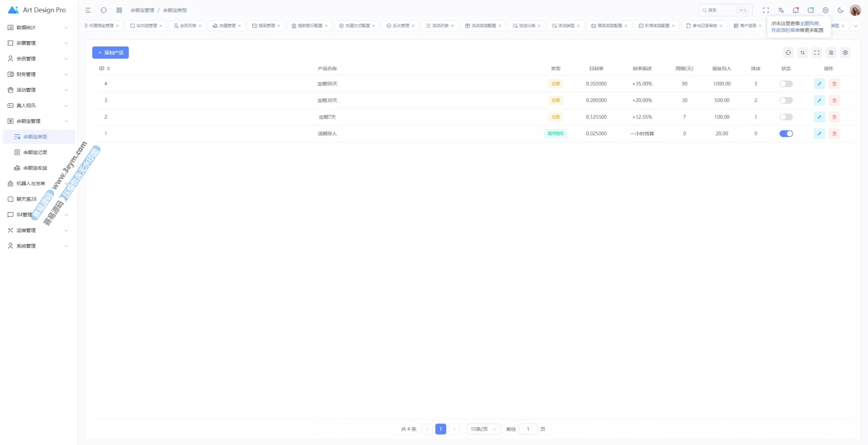
Task: Expand the 财务管理 sidebar menu
Action: (x=37, y=74)
